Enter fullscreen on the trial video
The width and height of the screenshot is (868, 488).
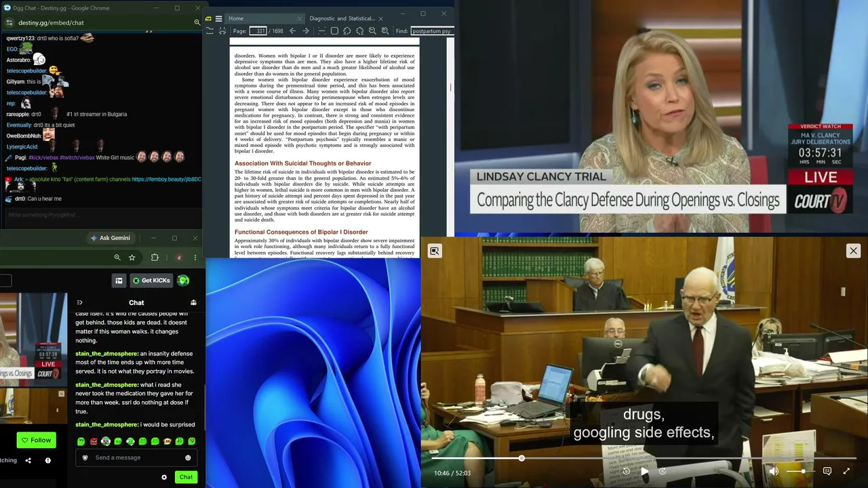pos(846,471)
